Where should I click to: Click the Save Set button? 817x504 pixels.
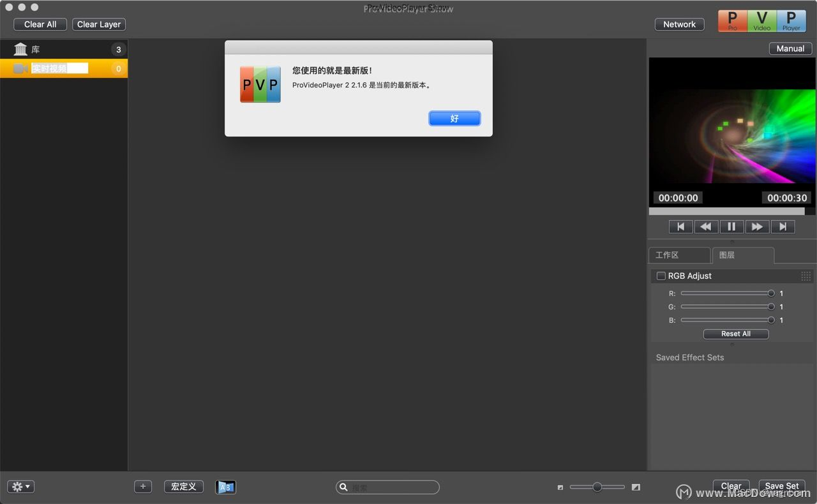click(x=782, y=486)
